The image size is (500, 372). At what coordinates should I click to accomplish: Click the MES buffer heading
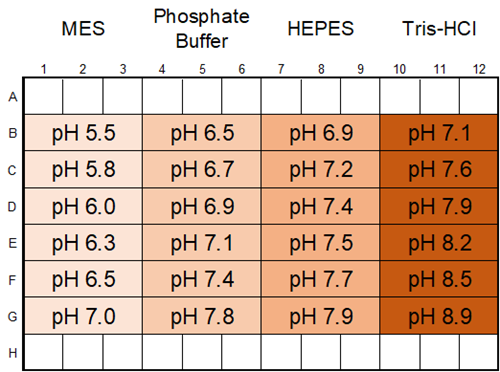click(83, 28)
